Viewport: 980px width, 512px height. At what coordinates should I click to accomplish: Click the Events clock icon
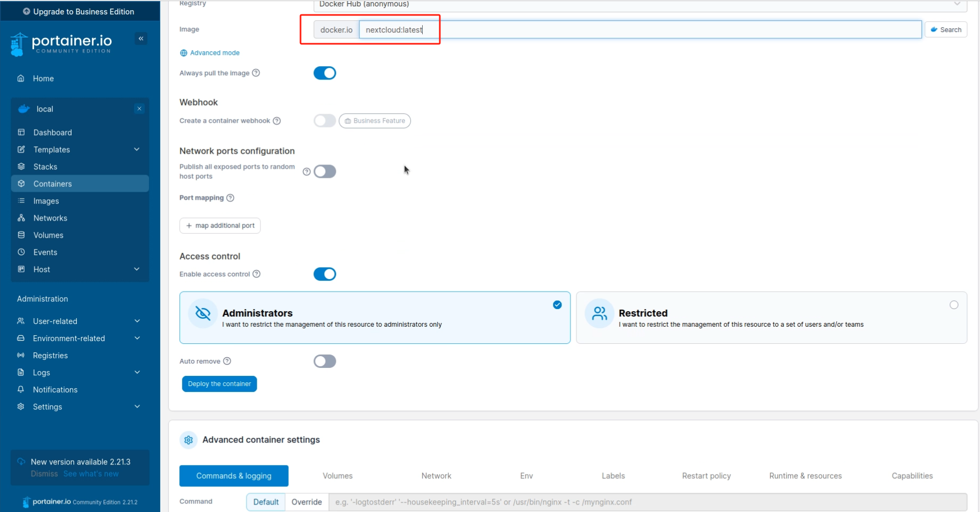click(21, 252)
